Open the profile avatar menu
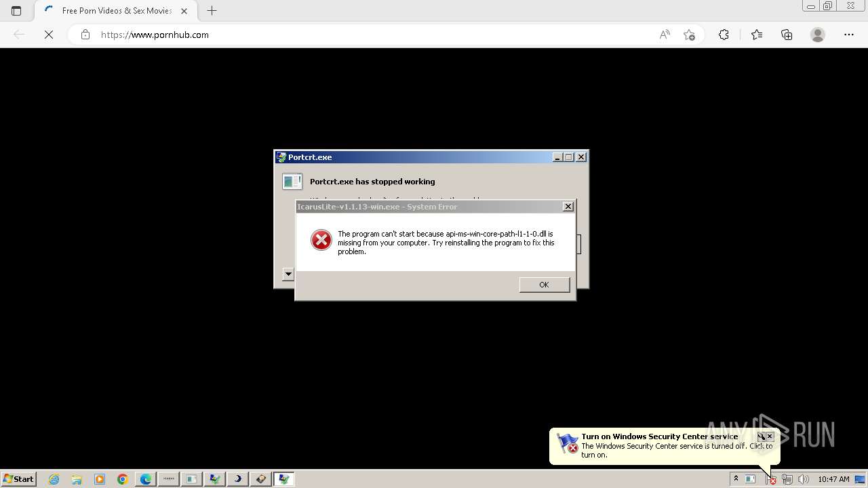868x488 pixels. pyautogui.click(x=818, y=35)
